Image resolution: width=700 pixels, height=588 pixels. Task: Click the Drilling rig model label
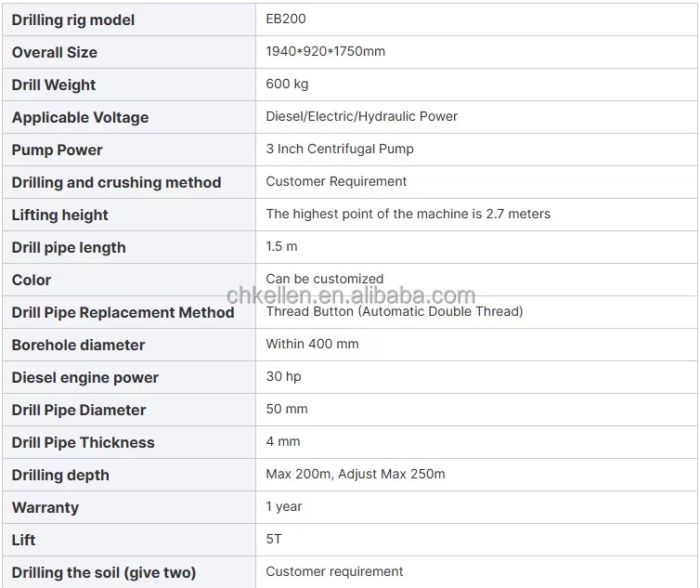73,20
